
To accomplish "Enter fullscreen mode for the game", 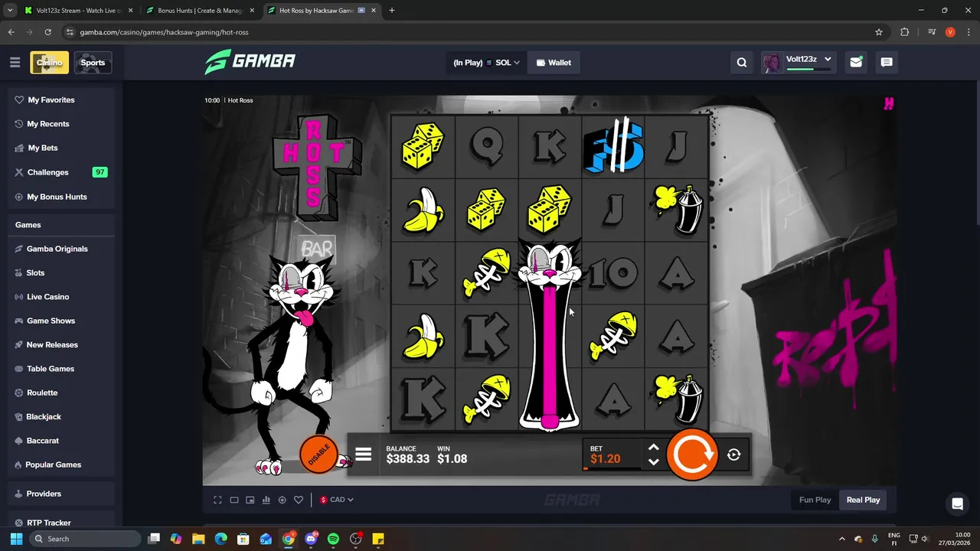I will click(217, 500).
